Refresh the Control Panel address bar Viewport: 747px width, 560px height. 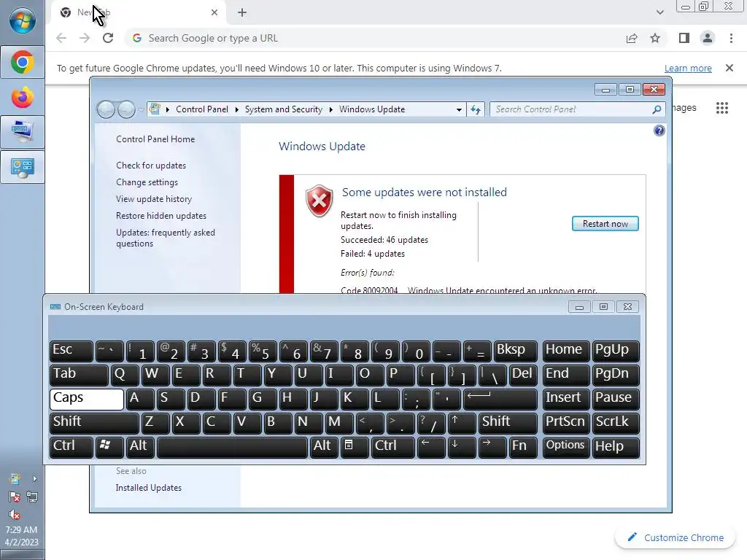[x=476, y=109]
